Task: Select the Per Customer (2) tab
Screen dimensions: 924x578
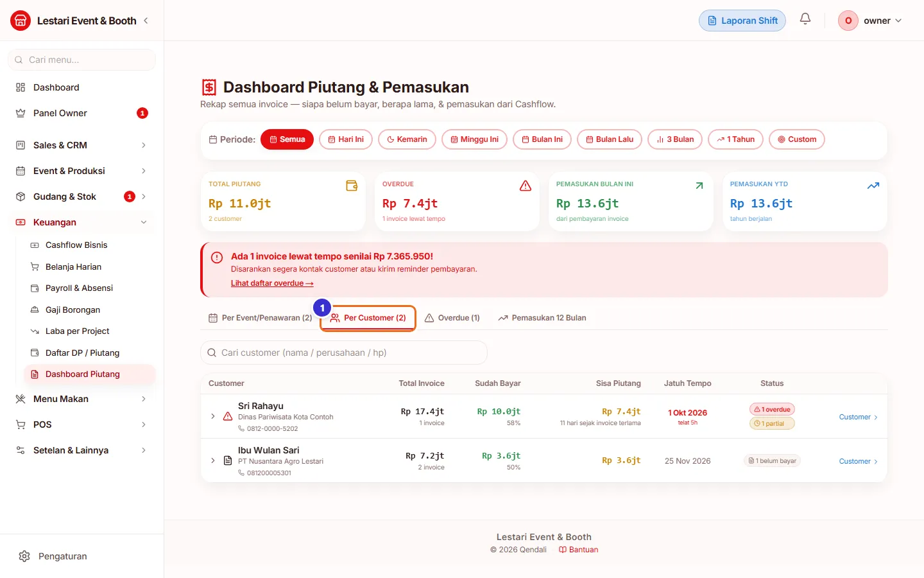Action: click(368, 318)
